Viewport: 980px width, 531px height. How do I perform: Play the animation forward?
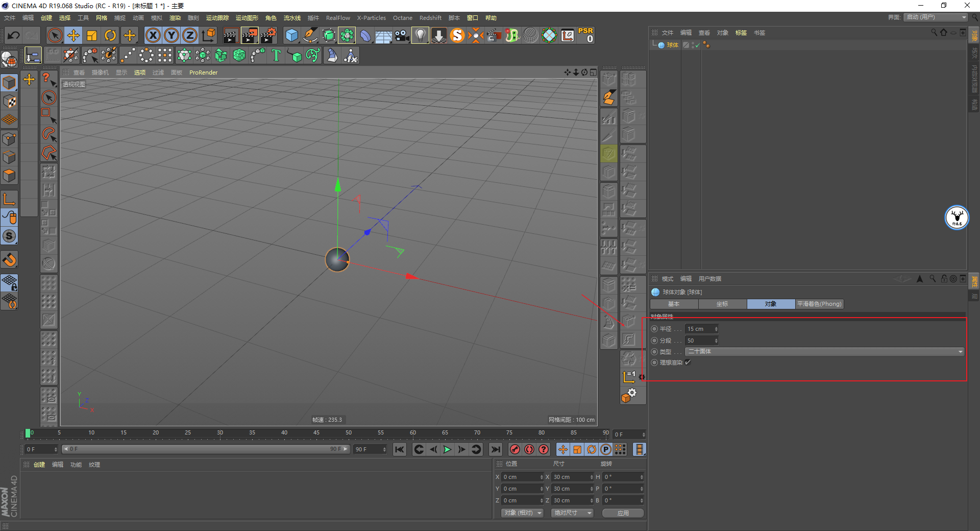[447, 449]
